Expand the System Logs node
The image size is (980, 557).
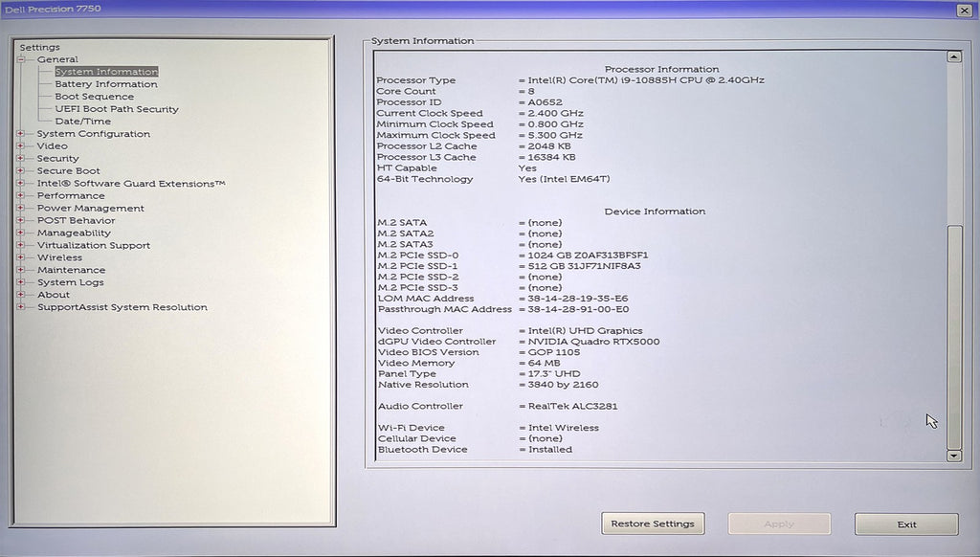pyautogui.click(x=21, y=282)
